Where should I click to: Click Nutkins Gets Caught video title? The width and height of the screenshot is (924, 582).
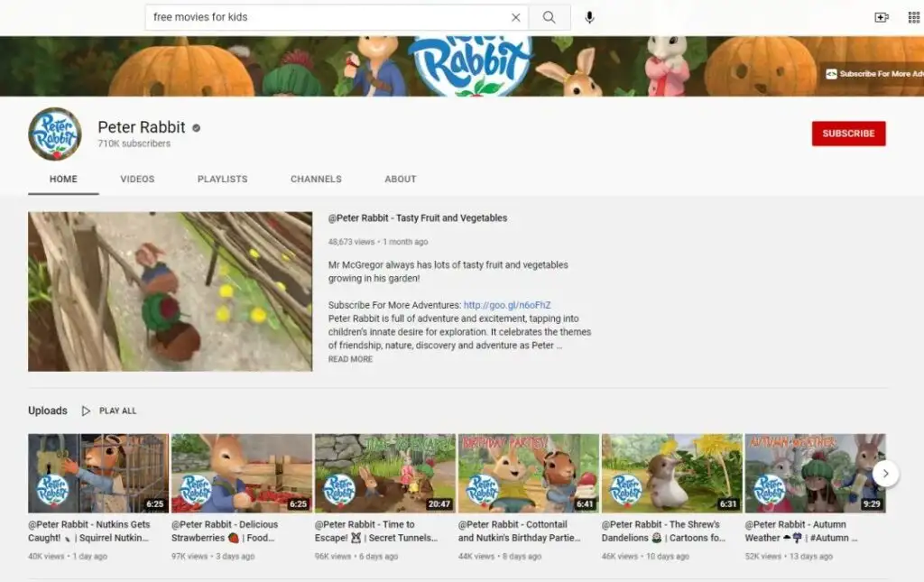(x=89, y=531)
